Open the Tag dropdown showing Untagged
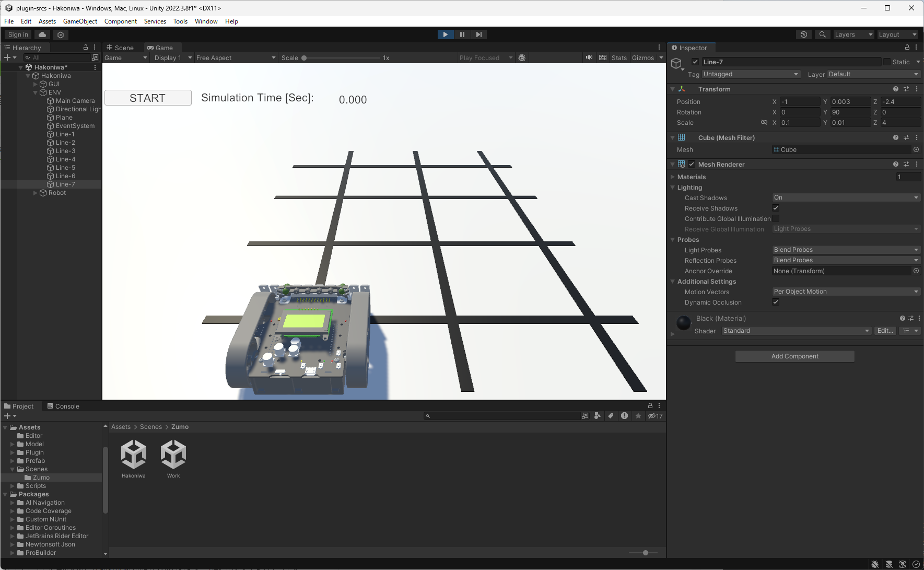Image resolution: width=924 pixels, height=570 pixels. [x=751, y=74]
